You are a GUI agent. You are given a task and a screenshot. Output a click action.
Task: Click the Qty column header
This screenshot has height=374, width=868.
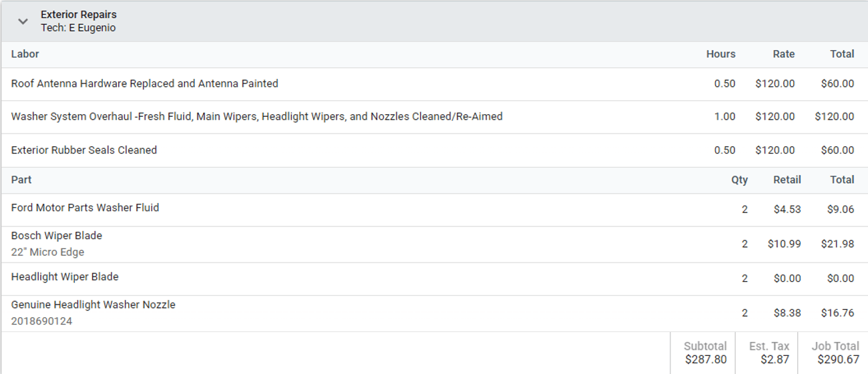click(x=739, y=180)
